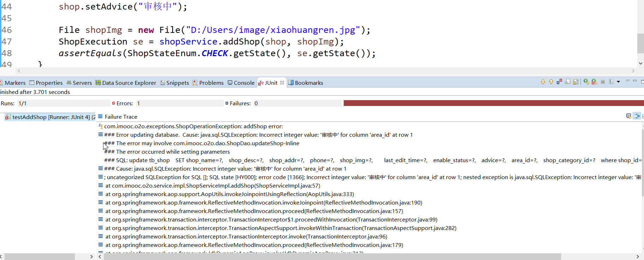Click the CHECK enum constant in code

coord(215,53)
